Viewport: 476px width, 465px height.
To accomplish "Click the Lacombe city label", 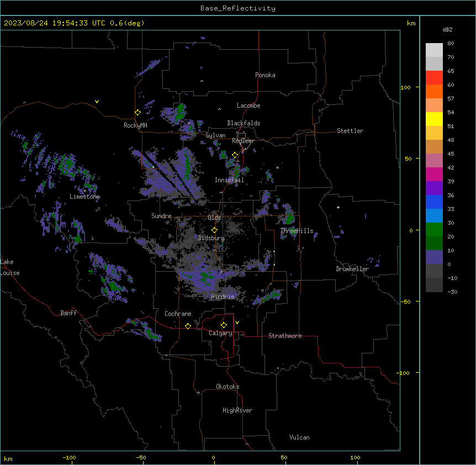I will (x=248, y=105).
